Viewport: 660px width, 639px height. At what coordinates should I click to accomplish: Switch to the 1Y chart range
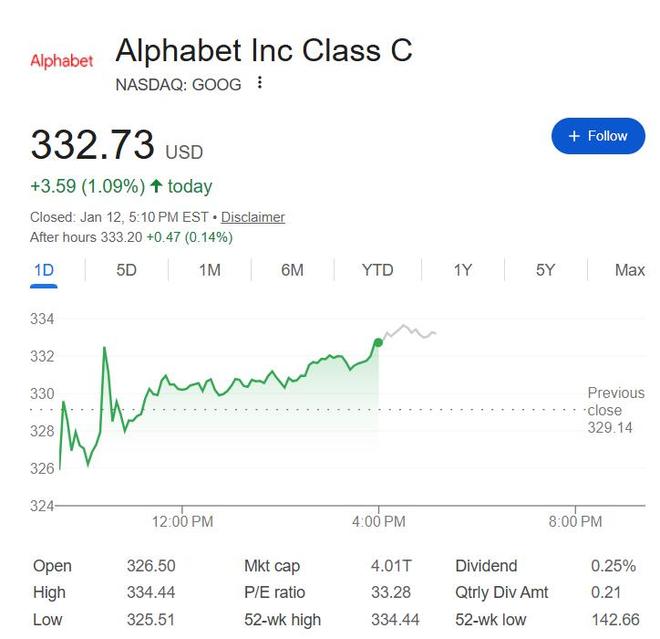pos(463,270)
